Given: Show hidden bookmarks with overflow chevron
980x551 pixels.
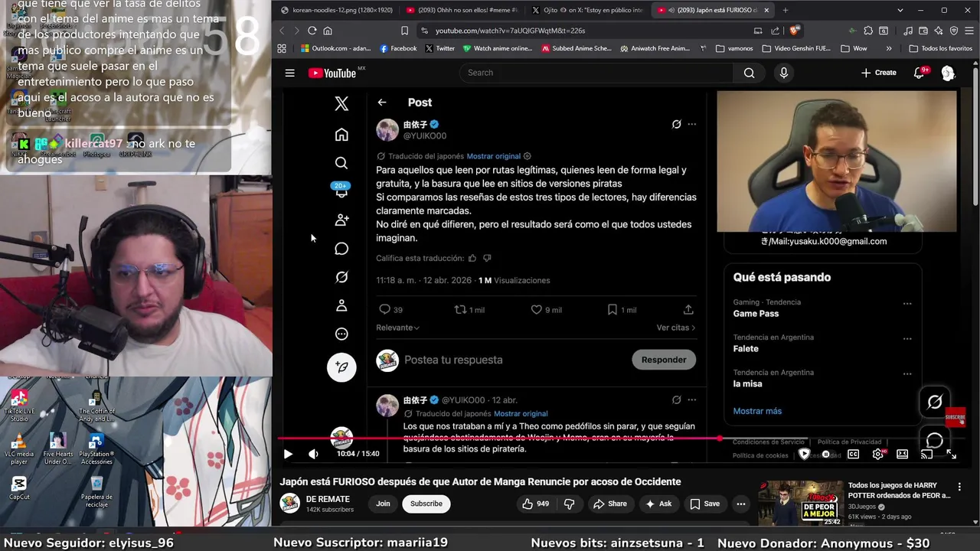Looking at the screenshot, I should tap(889, 48).
